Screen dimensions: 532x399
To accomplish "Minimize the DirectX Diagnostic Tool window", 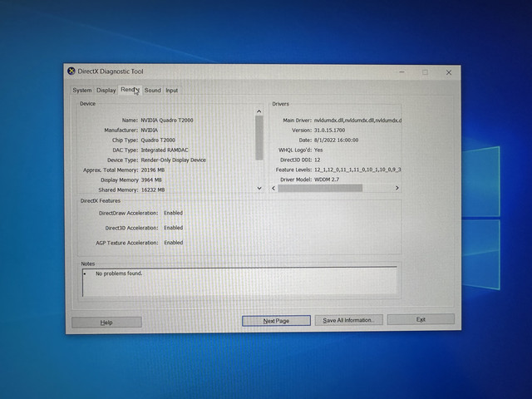I will pos(402,72).
